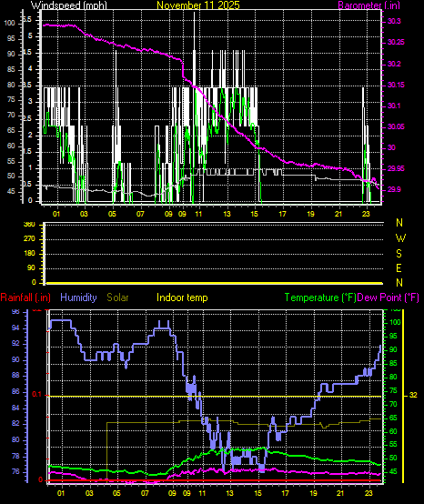Click hour 05 on lower chart axis
This screenshot has width=424, height=504.
117,493
